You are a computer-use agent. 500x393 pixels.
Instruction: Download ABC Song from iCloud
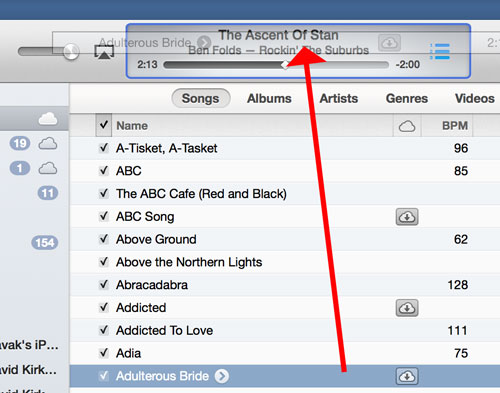pyautogui.click(x=407, y=217)
